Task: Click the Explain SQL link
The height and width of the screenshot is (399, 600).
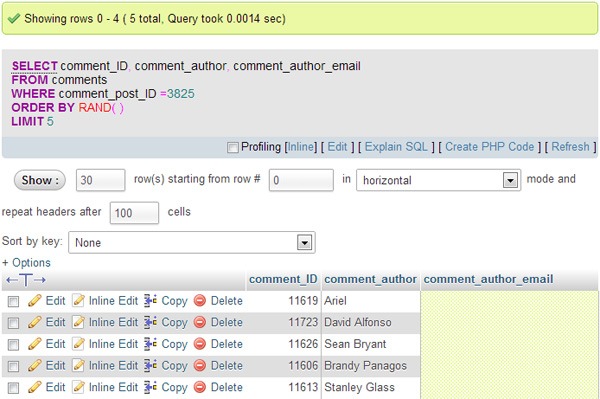Action: click(396, 147)
